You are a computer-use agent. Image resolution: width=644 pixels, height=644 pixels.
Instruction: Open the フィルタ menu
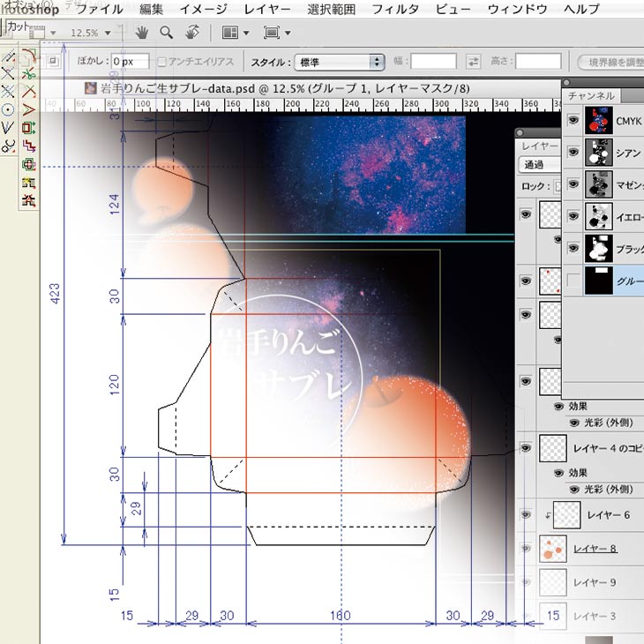395,9
